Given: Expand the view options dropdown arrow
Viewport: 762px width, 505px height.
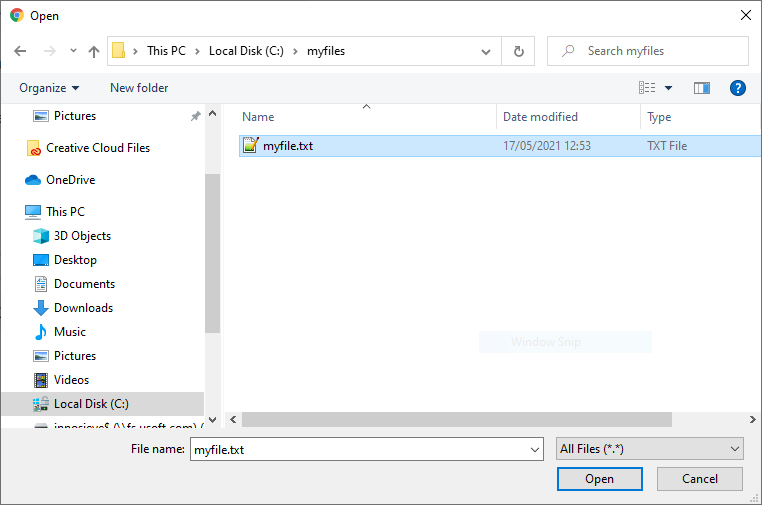Looking at the screenshot, I should (669, 88).
